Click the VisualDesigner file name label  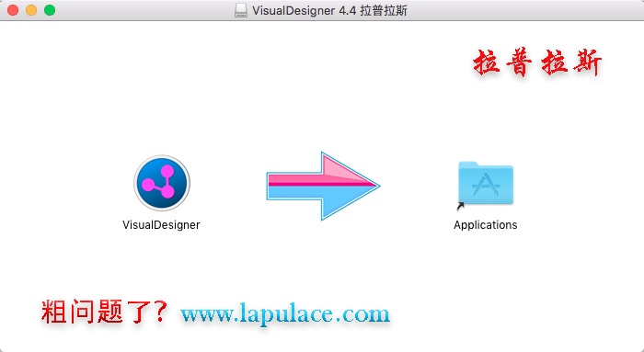(161, 225)
